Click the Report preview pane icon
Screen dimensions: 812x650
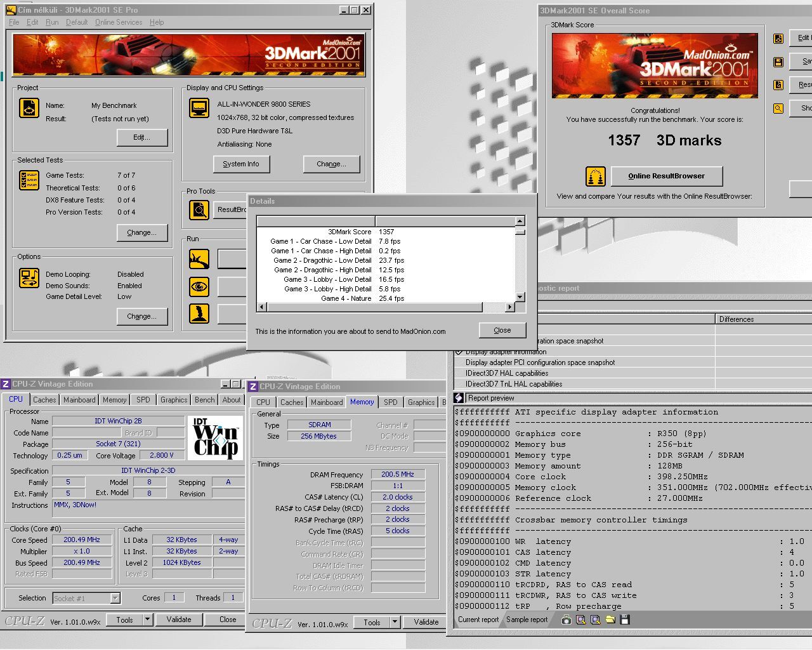[459, 398]
